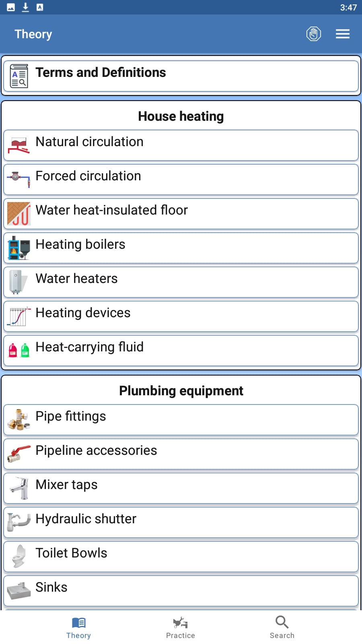The height and width of the screenshot is (644, 362).
Task: Tap the red and green fluid bottles icon
Action: (19, 350)
